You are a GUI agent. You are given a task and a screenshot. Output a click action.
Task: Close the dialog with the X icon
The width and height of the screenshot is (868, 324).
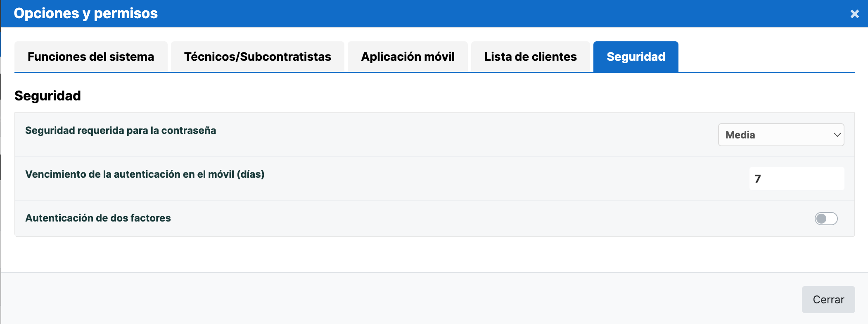(x=854, y=14)
